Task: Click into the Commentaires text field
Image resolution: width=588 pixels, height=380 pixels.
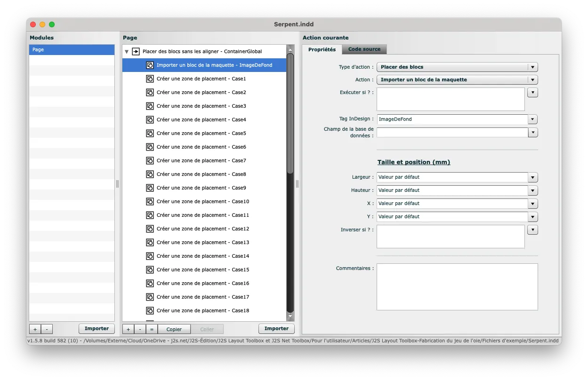Action: [x=457, y=286]
